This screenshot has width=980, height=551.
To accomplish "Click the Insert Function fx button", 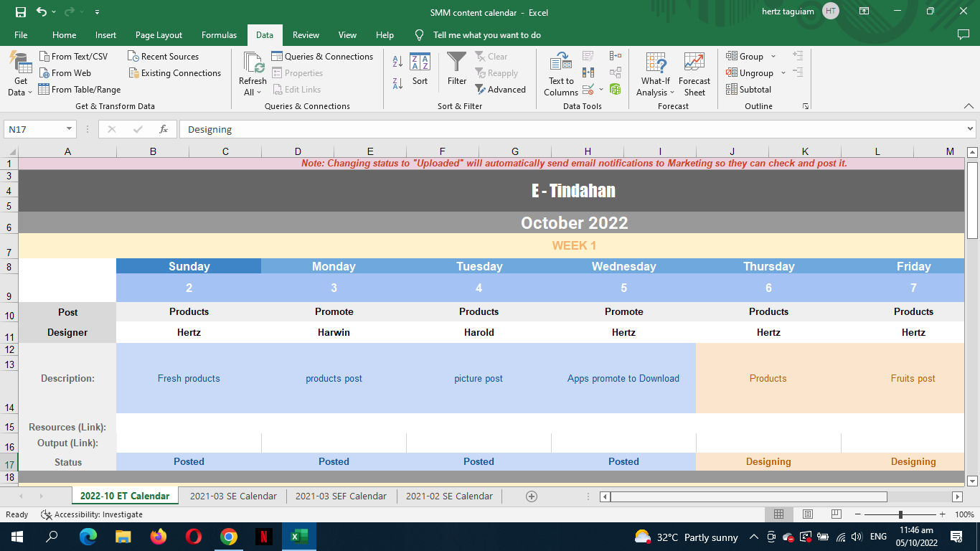I will tap(164, 129).
